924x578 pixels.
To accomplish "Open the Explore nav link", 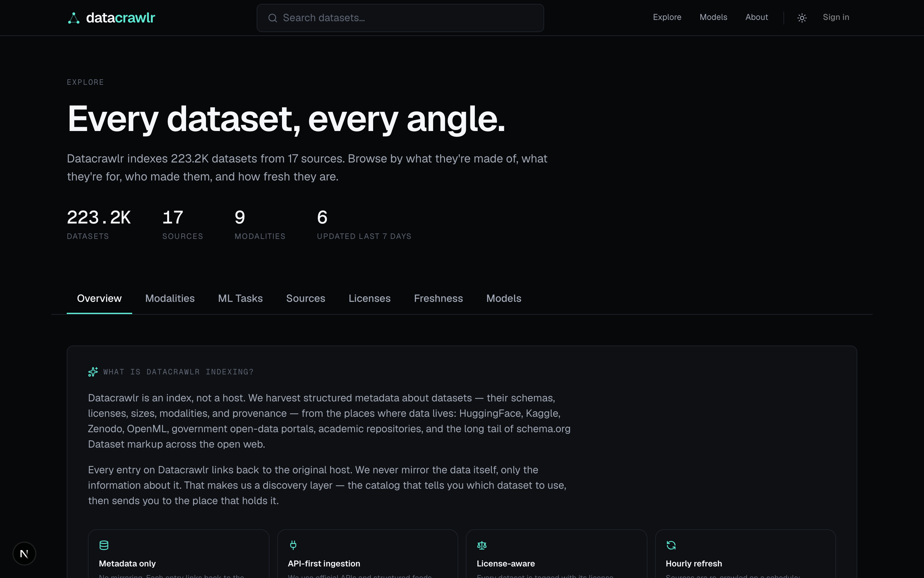I will [x=667, y=17].
